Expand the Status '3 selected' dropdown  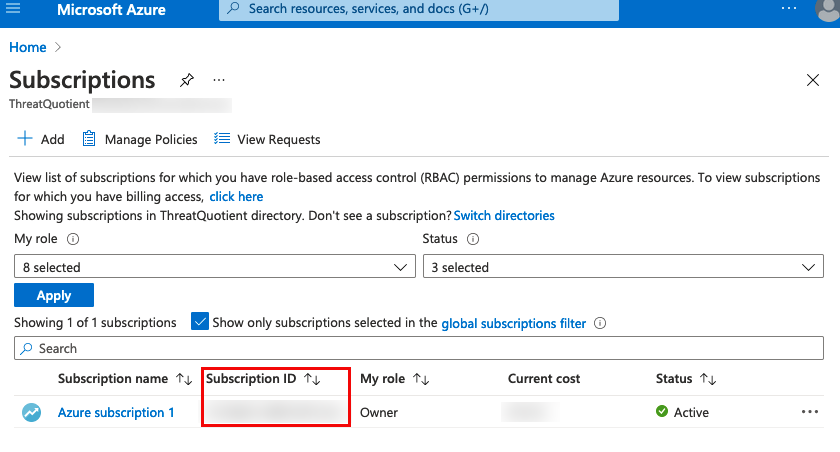(623, 266)
